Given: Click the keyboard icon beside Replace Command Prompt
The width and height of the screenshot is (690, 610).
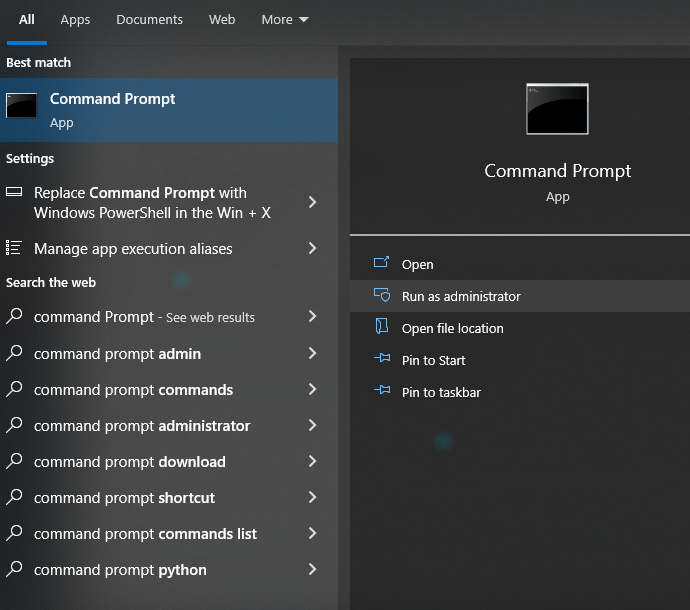Looking at the screenshot, I should (14, 192).
